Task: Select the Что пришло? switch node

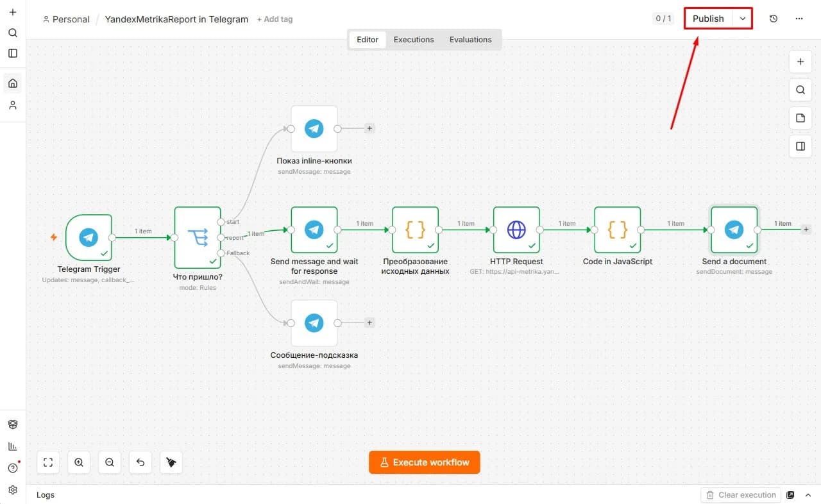Action: coord(198,238)
